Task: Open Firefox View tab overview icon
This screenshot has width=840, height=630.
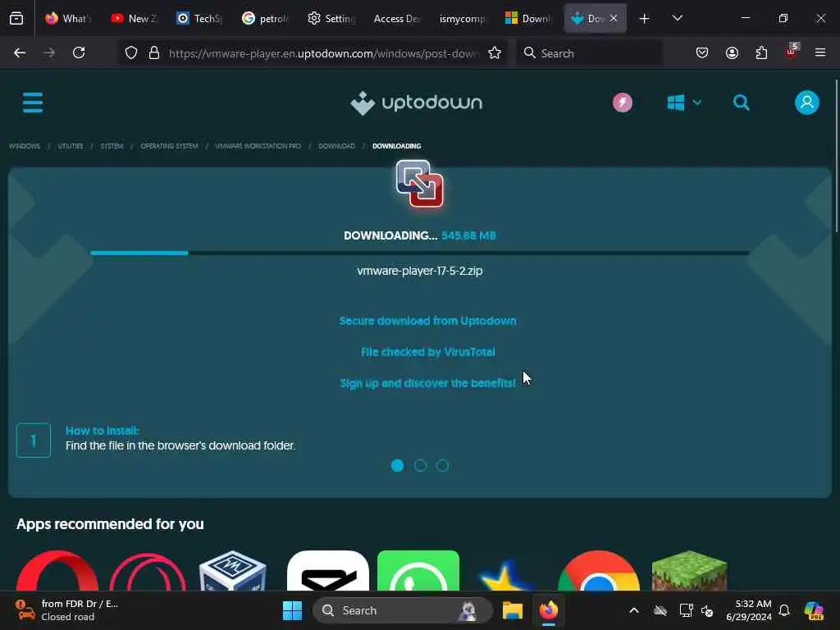Action: click(x=16, y=18)
